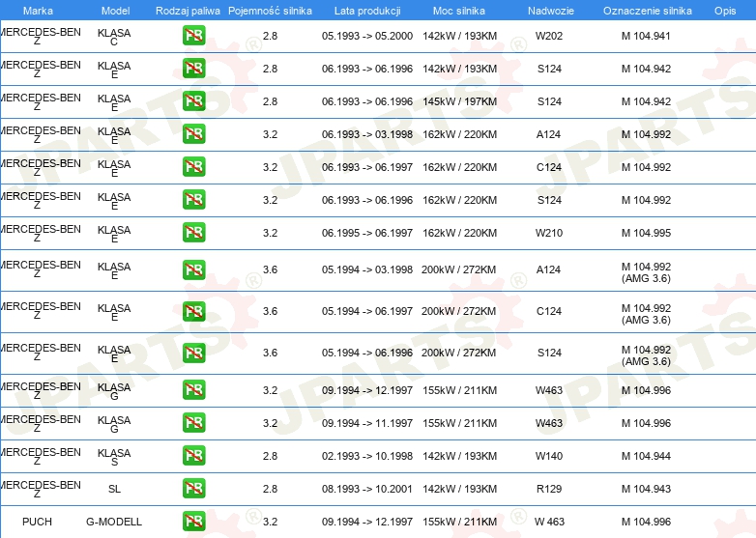756x538 pixels.
Task: Click the PB fuel icon in the W140 row
Action: tap(193, 456)
